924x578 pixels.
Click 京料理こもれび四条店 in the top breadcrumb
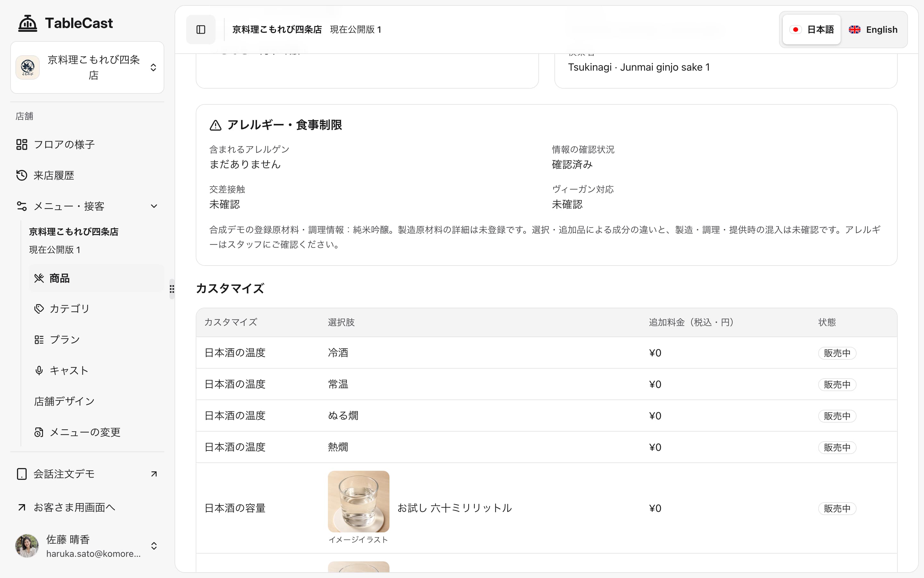click(x=277, y=30)
